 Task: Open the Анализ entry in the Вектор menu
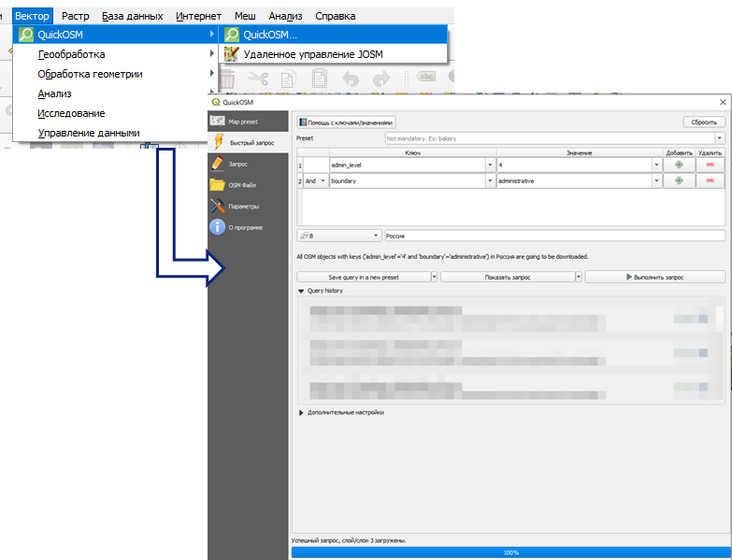point(115,93)
